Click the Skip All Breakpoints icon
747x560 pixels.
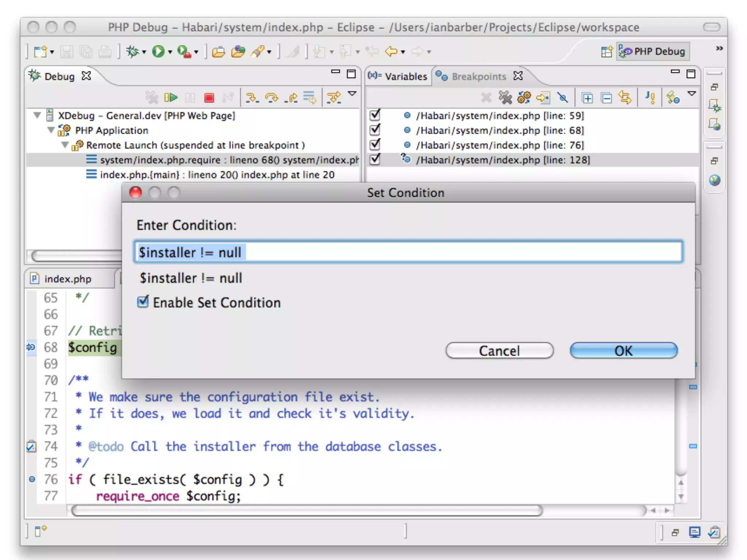563,98
